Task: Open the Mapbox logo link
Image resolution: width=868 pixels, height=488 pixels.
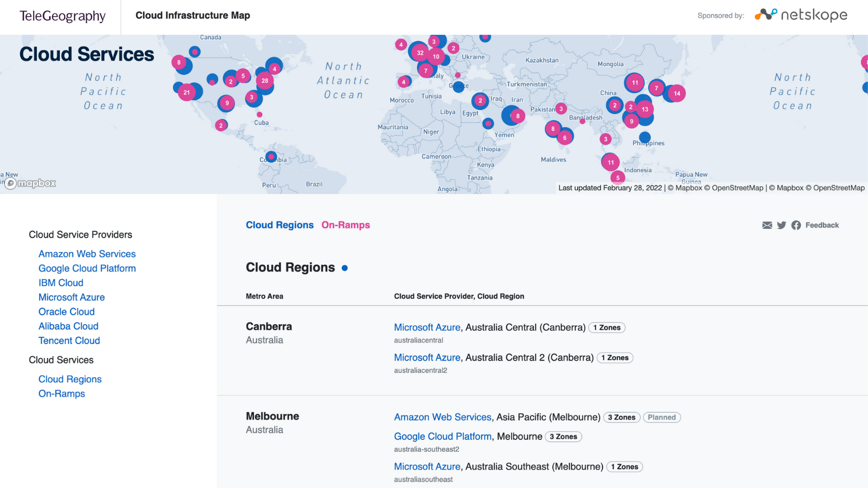Action: [31, 183]
